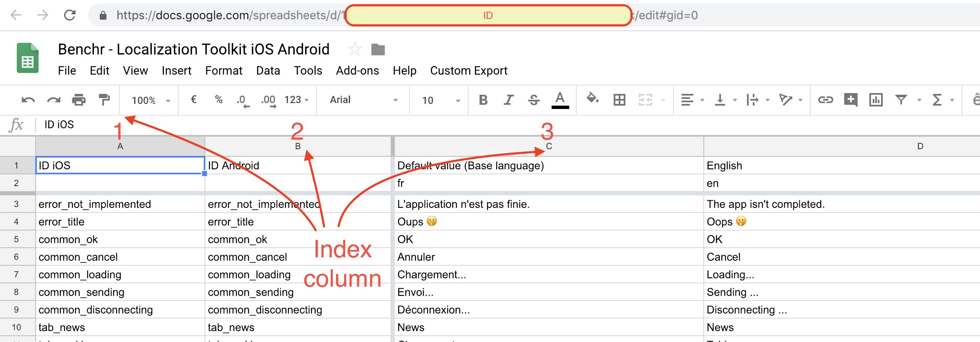
Task: Open the zoom 100% dropdown
Action: [151, 100]
